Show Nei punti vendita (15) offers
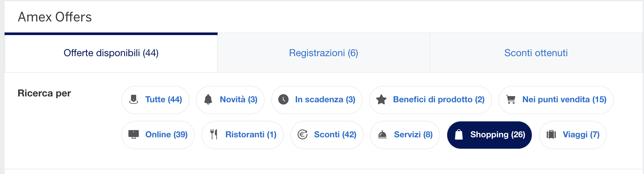 [x=556, y=100]
